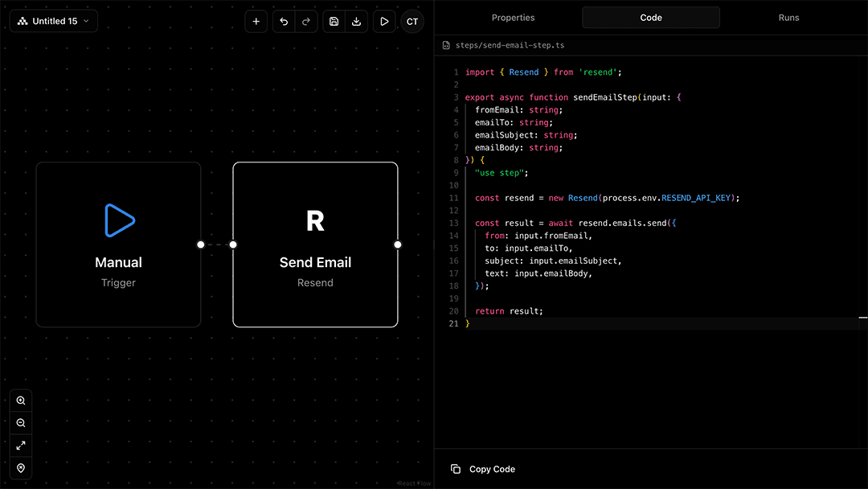Download the workflow using the download icon

pyautogui.click(x=357, y=22)
